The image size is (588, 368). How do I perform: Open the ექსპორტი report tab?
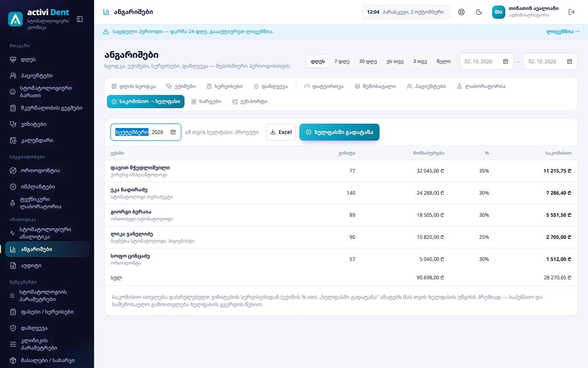250,102
